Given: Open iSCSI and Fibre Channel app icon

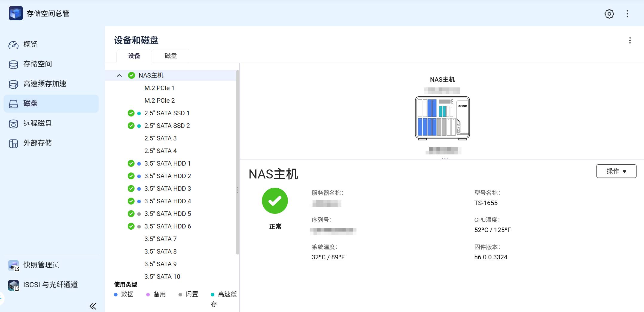Looking at the screenshot, I should click(x=13, y=285).
